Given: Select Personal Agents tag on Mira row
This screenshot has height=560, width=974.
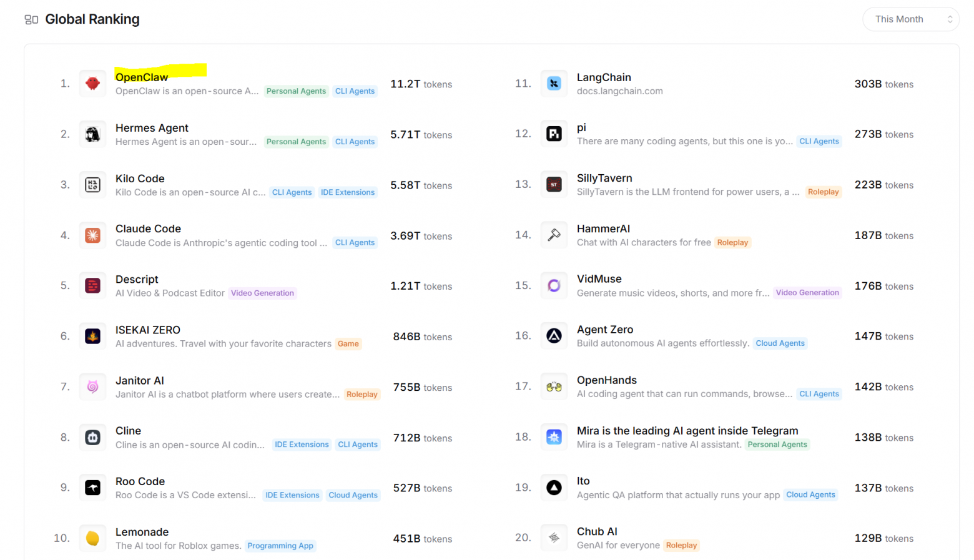Looking at the screenshot, I should (x=777, y=445).
